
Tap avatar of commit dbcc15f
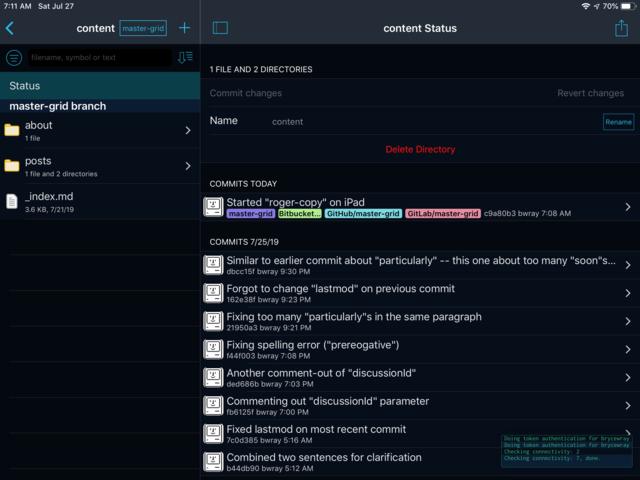point(213,265)
